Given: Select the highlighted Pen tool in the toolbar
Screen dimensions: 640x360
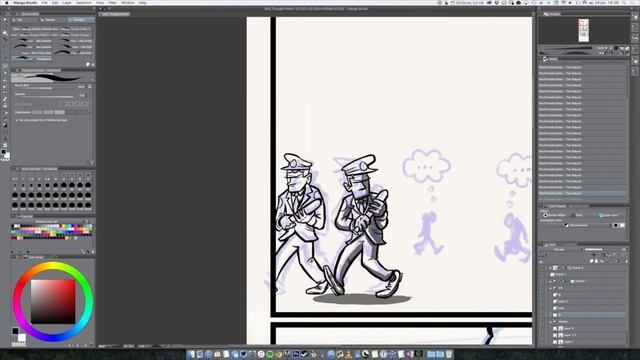Looking at the screenshot, I should point(5,66).
